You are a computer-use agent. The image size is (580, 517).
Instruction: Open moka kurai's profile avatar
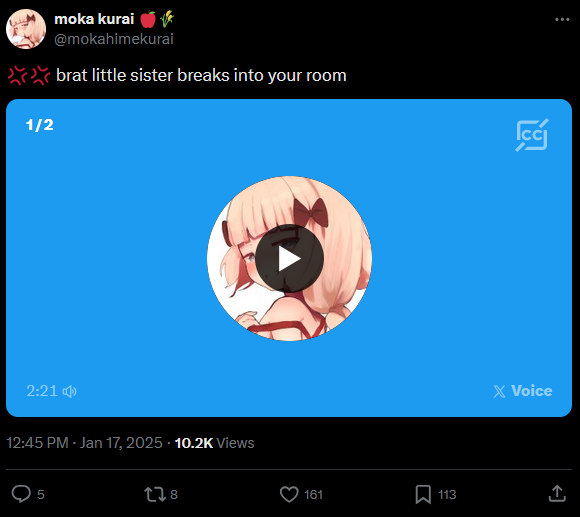tap(26, 29)
